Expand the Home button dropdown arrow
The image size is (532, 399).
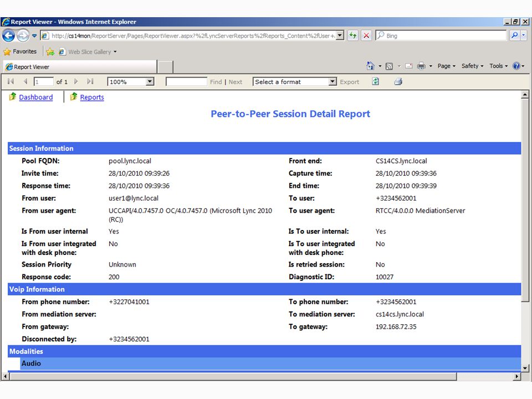[x=380, y=66]
